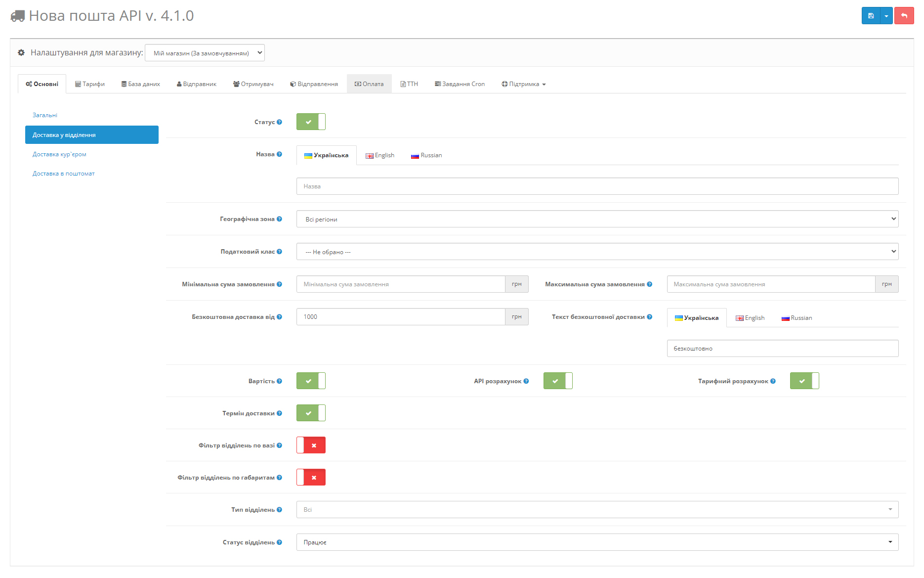Select English language tab for Назва
The width and height of the screenshot is (924, 578).
(x=380, y=155)
